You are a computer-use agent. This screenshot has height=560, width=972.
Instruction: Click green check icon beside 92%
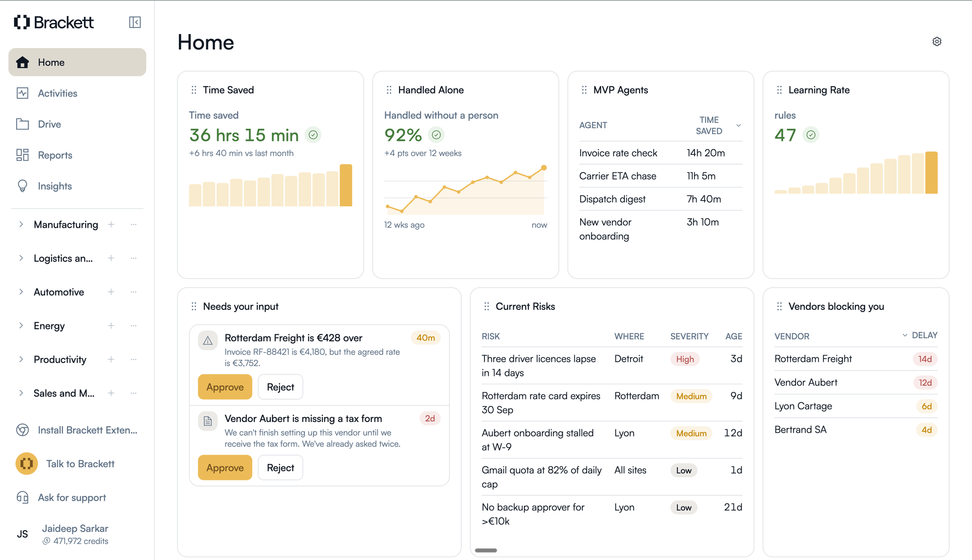[x=436, y=135]
